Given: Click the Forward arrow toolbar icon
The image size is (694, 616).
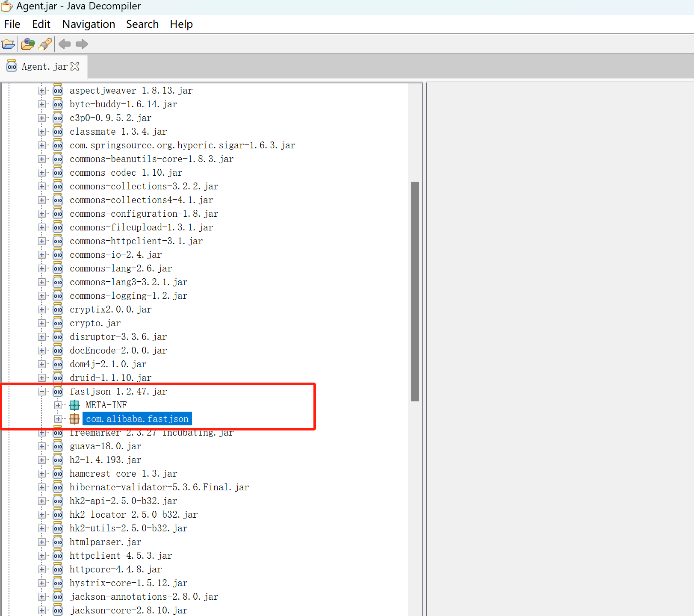Looking at the screenshot, I should tap(81, 44).
